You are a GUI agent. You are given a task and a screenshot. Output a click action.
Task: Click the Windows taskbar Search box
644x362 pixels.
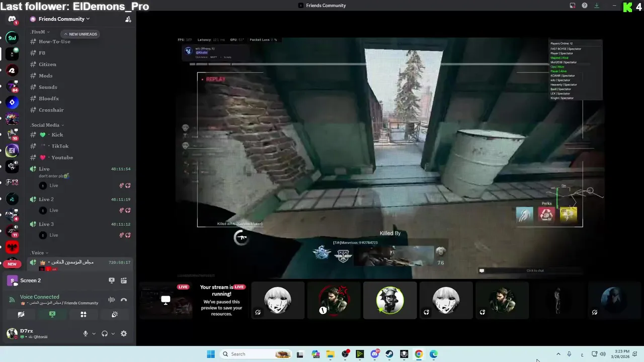pos(256,354)
